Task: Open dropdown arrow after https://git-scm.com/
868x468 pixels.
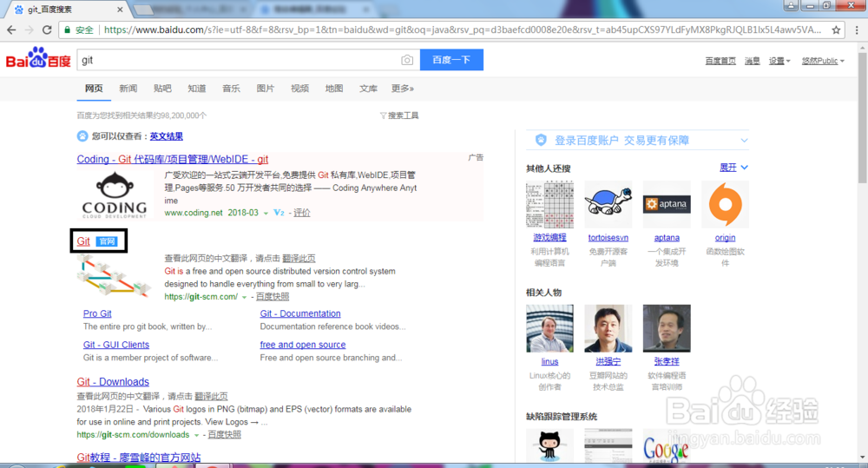Action: pyautogui.click(x=244, y=298)
